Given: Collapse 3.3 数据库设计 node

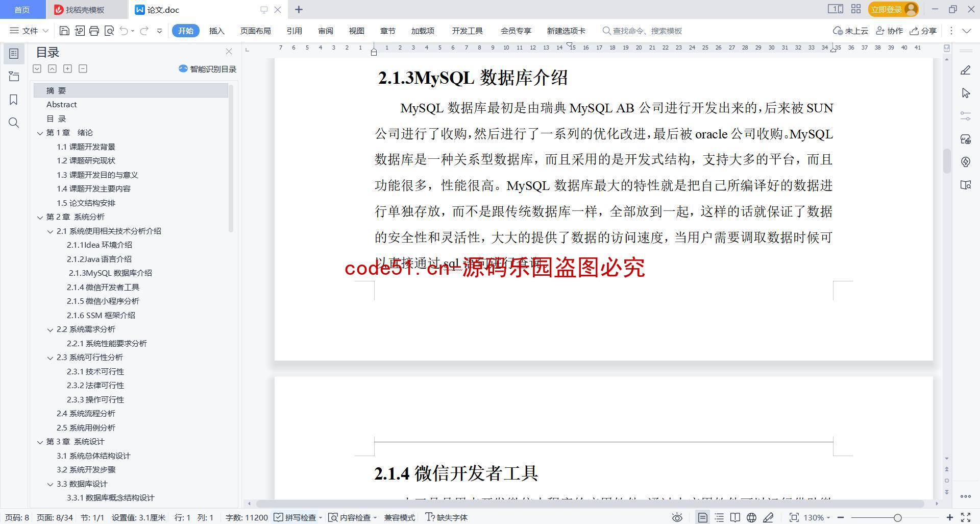Looking at the screenshot, I should tap(50, 484).
